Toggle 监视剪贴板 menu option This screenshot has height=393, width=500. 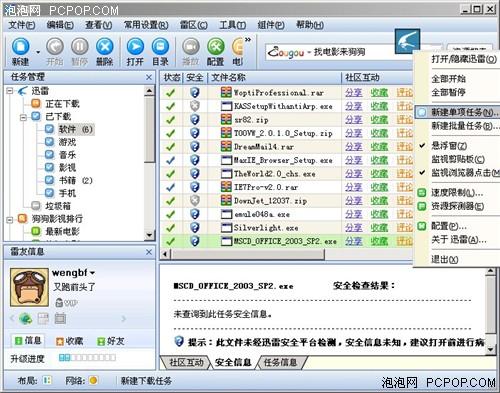click(x=457, y=159)
